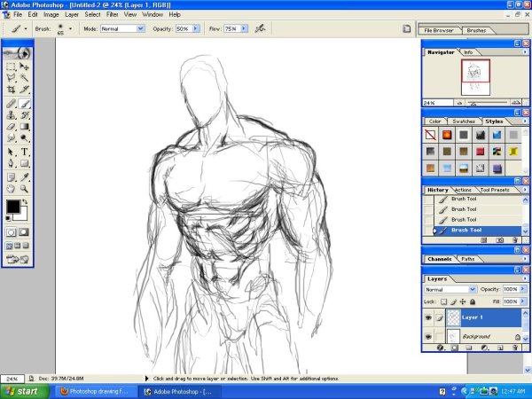Click the Navigator preview thumbnail

[x=474, y=74]
